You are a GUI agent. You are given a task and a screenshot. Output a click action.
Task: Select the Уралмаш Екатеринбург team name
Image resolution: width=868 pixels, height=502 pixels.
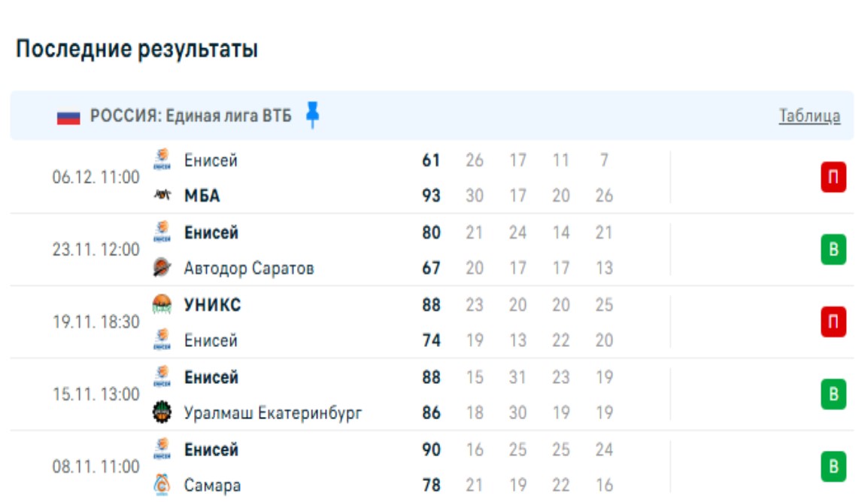[x=273, y=412]
